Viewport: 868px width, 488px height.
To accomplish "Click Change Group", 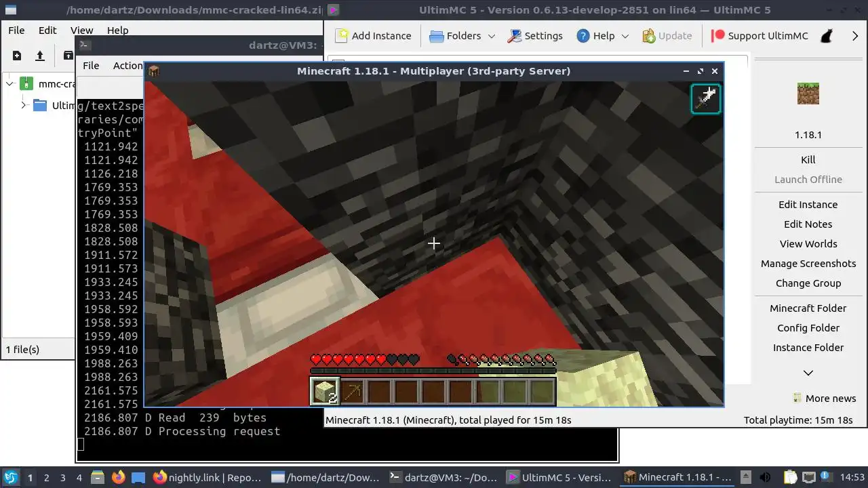I will (x=808, y=283).
